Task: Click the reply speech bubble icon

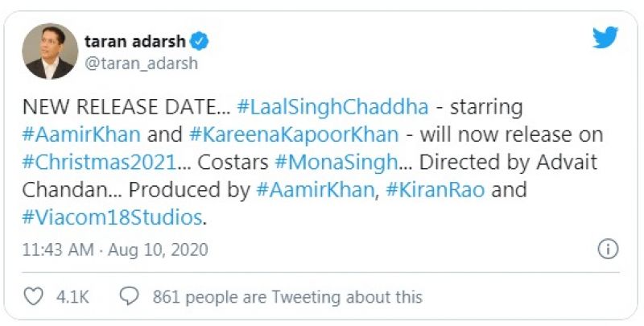Action: tap(129, 297)
